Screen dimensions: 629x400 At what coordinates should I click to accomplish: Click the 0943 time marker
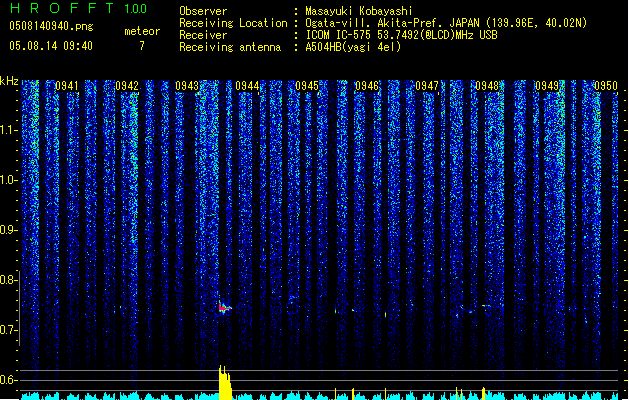tap(187, 86)
